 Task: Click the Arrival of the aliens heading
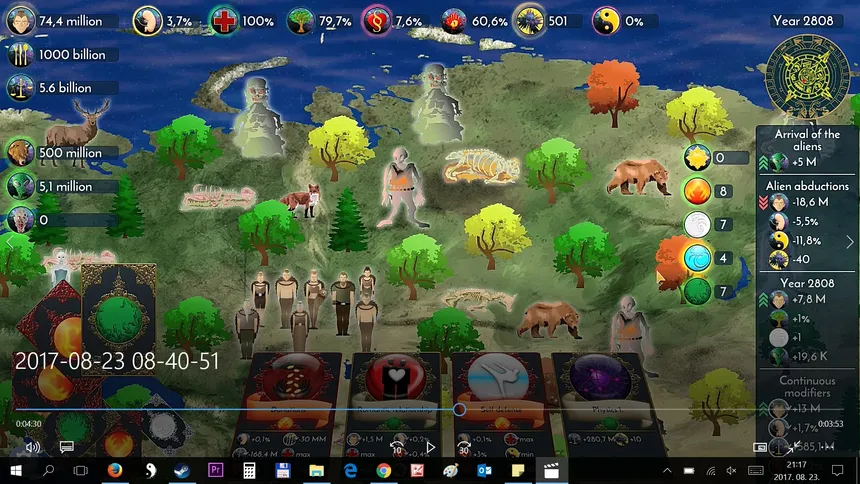pyautogui.click(x=807, y=140)
